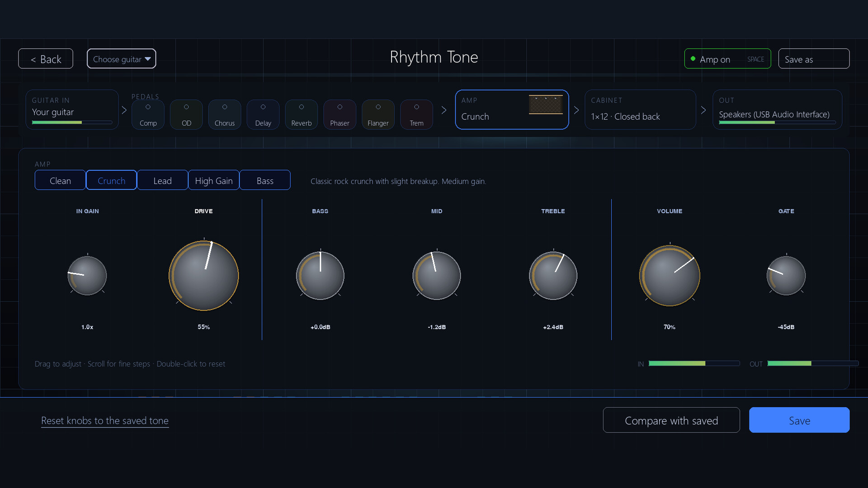This screenshot has width=868, height=488.
Task: Click the IN GAIN knob
Action: pos(87,276)
